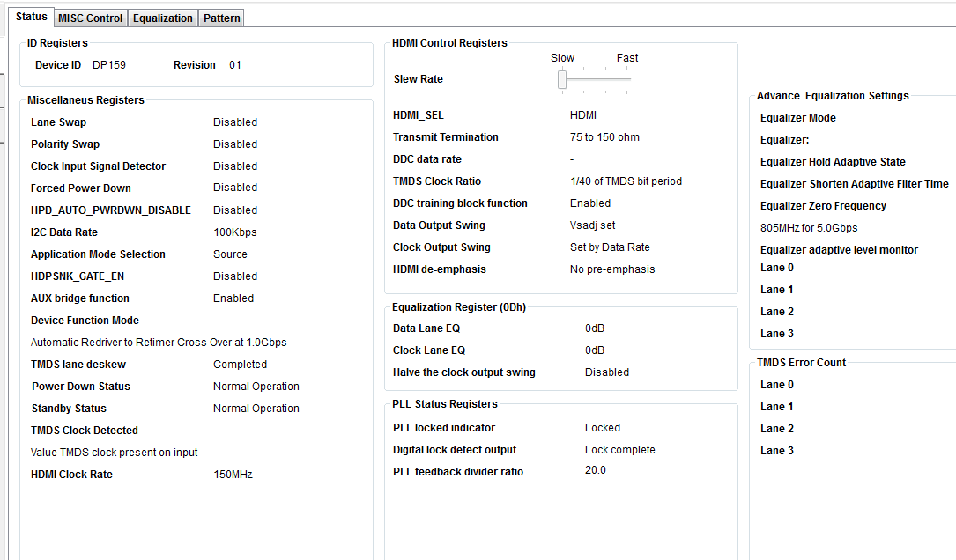Select the Pattern tab

click(x=221, y=18)
